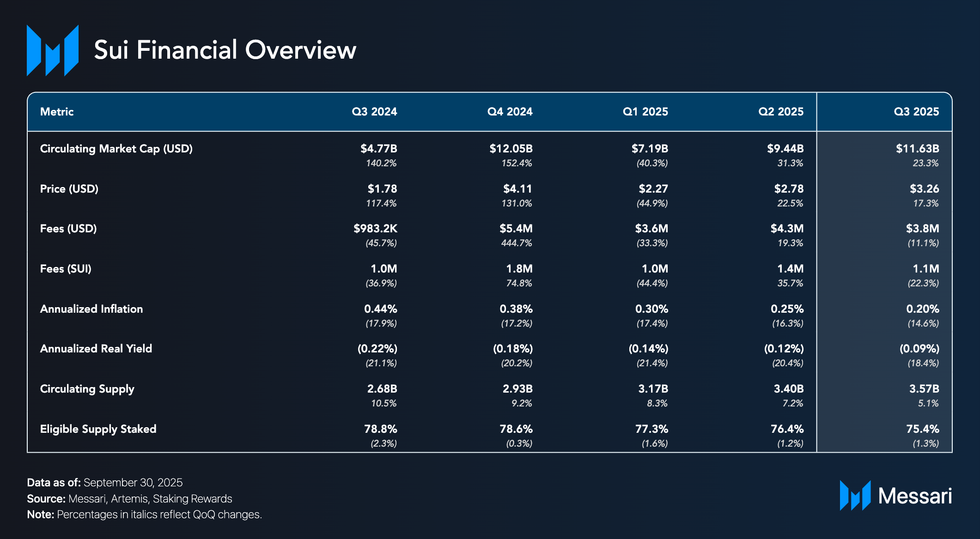This screenshot has height=539, width=980.
Task: Click the $11.63B market cap value
Action: point(917,149)
